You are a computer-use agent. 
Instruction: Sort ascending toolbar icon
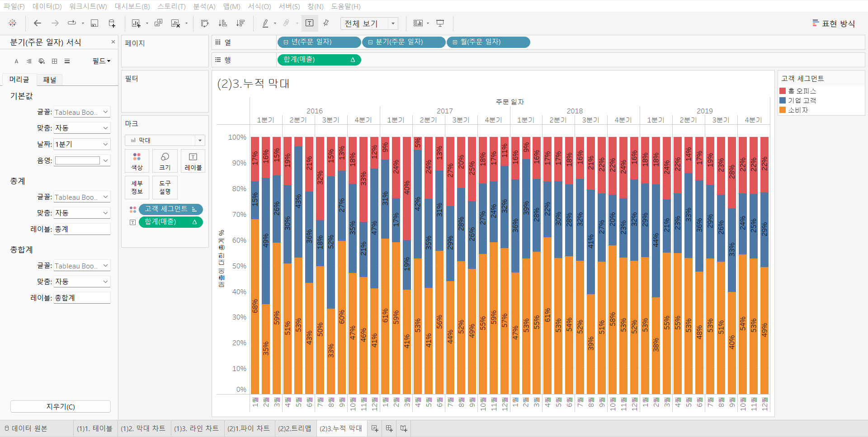(x=223, y=23)
